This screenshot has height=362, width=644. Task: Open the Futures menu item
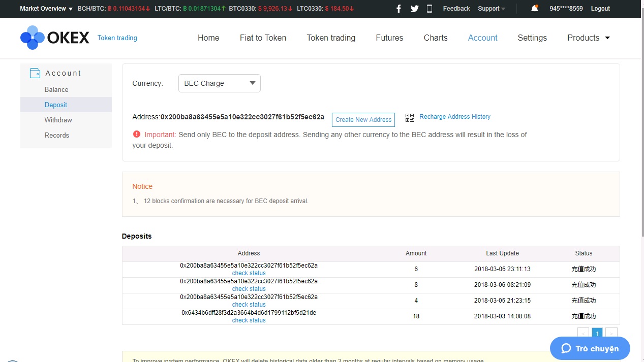point(389,38)
